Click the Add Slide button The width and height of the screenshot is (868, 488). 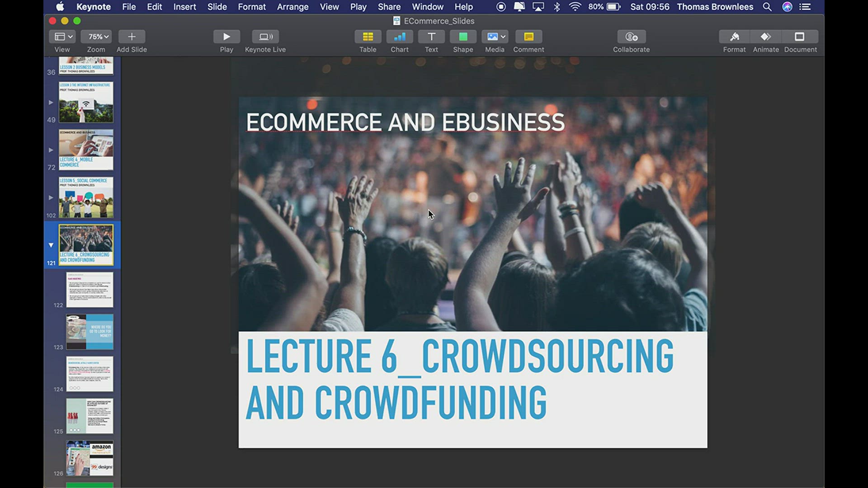132,37
